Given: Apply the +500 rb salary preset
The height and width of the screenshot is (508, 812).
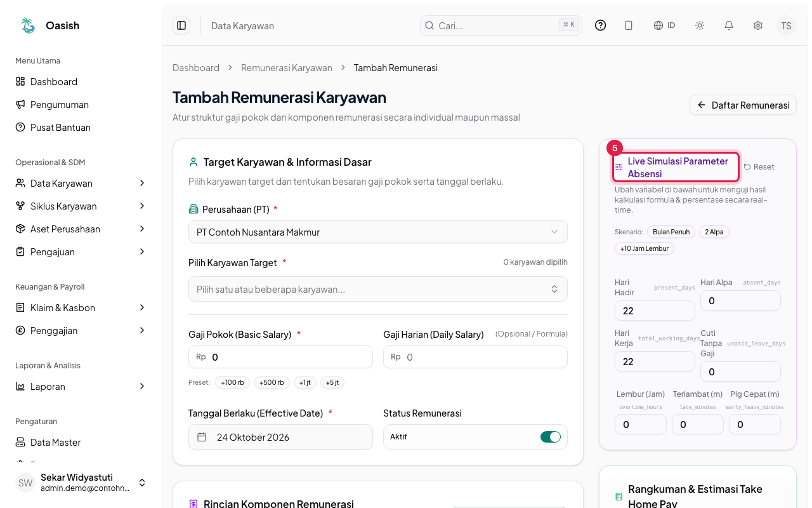Looking at the screenshot, I should [272, 382].
